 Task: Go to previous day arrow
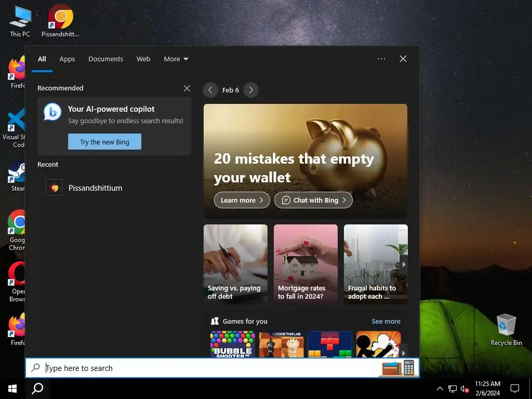pyautogui.click(x=210, y=90)
